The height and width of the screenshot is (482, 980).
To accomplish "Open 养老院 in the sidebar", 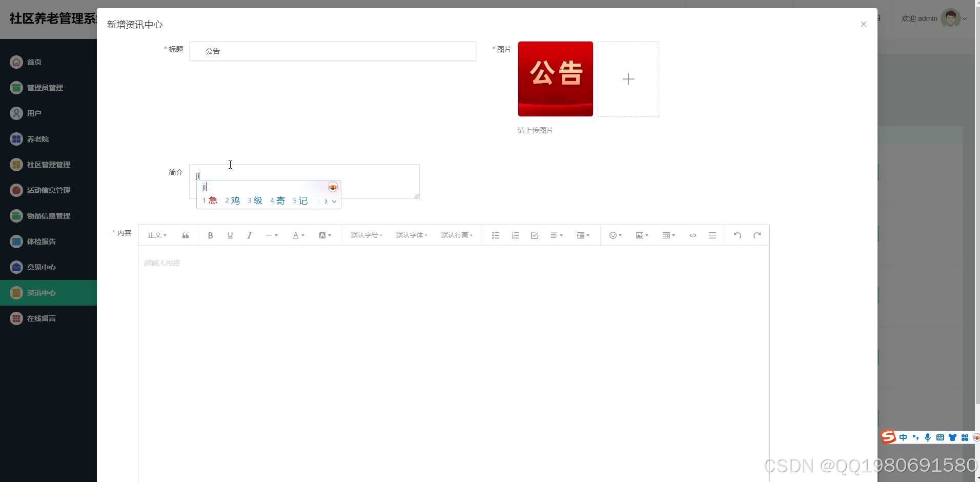I will 48,139.
